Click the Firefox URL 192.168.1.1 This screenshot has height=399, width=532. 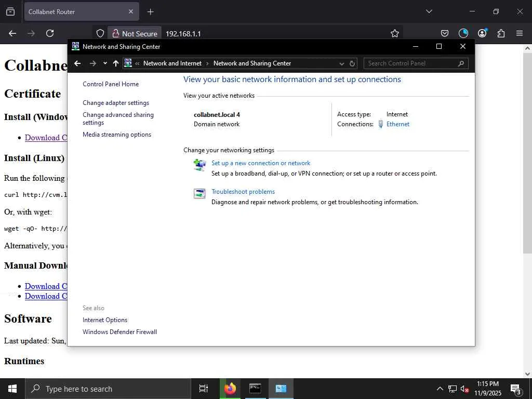pyautogui.click(x=183, y=34)
